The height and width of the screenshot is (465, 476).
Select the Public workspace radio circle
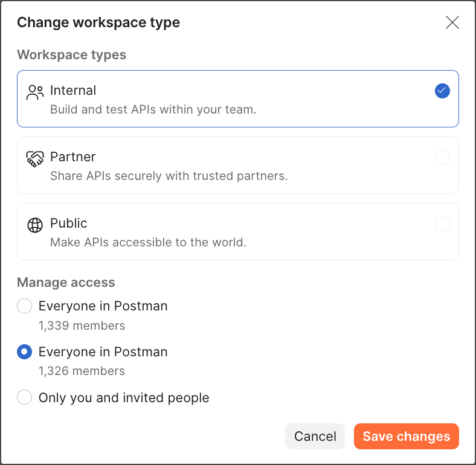tap(442, 224)
